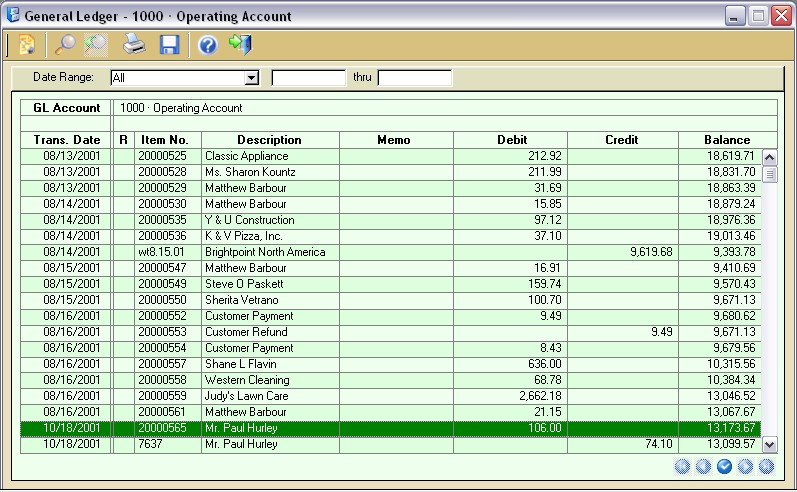Click item number 7637
Screen dimensions: 797x492
click(x=150, y=444)
